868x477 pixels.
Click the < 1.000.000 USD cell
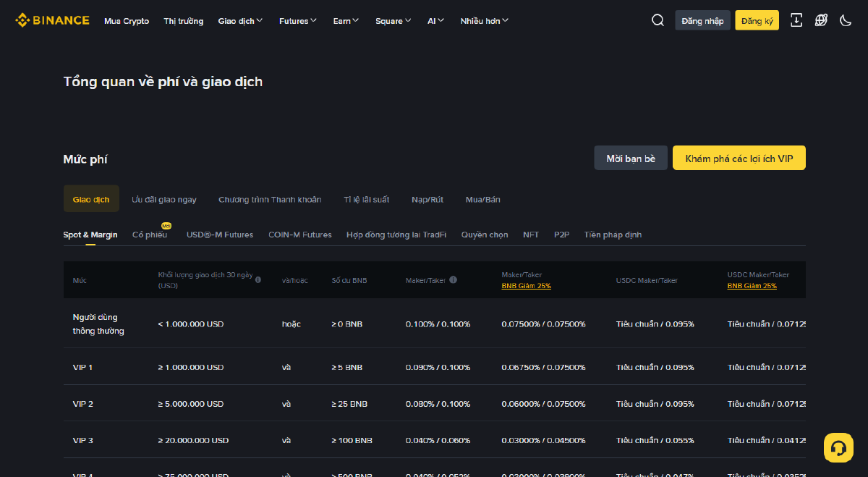pos(191,324)
